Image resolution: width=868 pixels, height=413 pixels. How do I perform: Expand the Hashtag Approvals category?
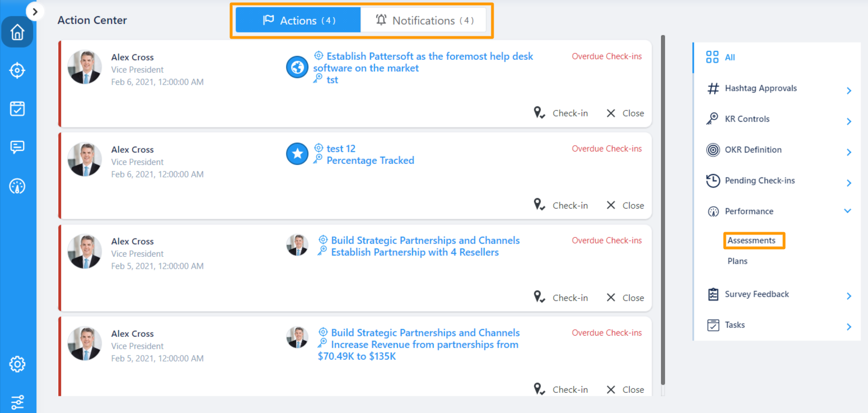[x=848, y=90]
